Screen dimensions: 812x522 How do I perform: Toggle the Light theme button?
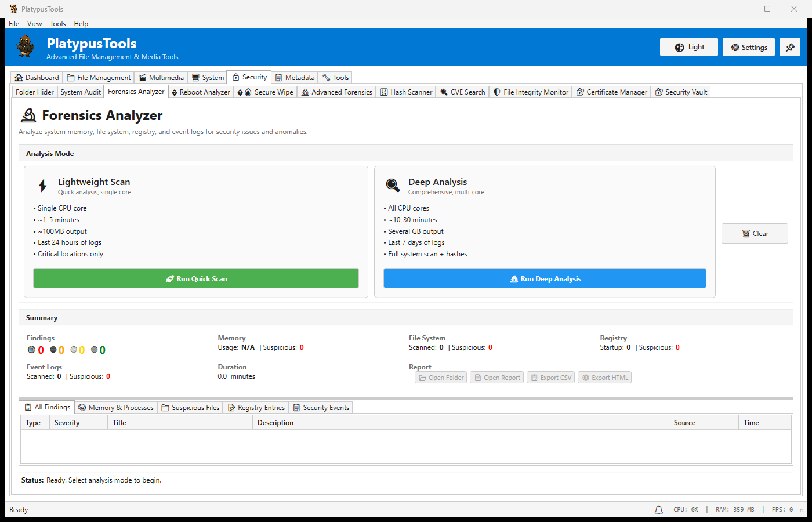688,48
